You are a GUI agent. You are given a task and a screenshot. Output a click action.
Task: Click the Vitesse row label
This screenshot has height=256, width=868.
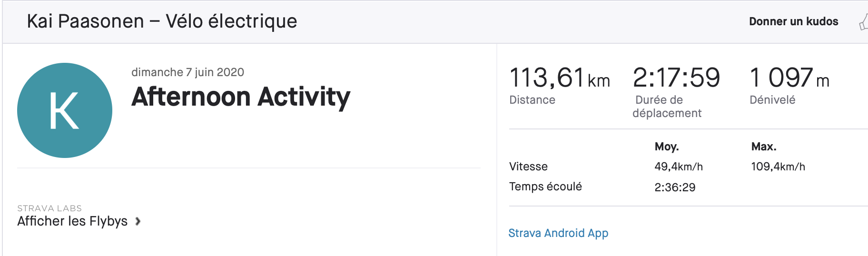coord(528,167)
